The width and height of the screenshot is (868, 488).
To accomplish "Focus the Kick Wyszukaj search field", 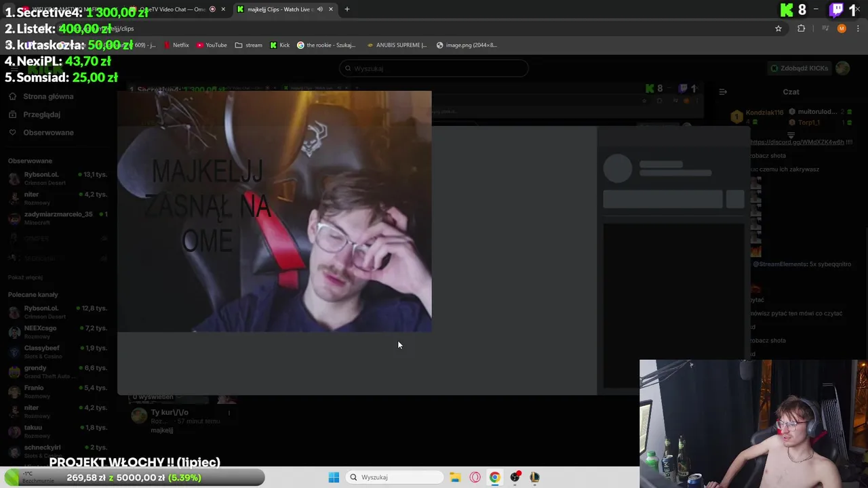I will [434, 68].
